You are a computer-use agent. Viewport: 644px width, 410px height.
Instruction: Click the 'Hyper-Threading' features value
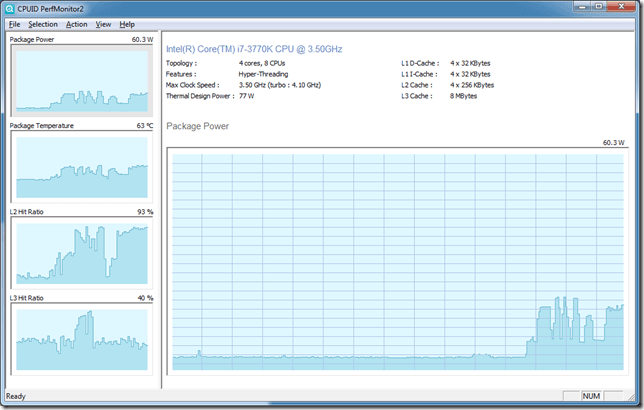coord(263,74)
